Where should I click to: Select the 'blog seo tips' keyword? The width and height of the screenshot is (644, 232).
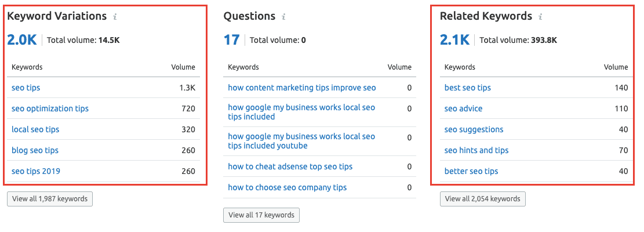(35, 150)
